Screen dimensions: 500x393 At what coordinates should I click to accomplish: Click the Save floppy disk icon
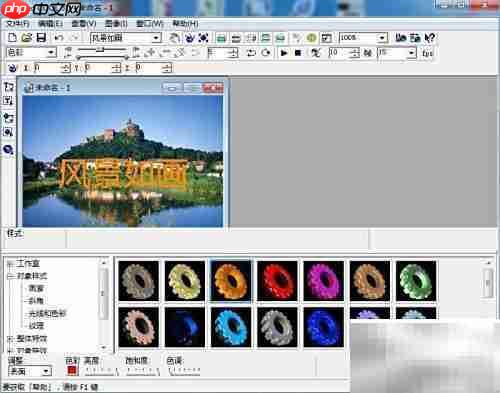click(41, 38)
